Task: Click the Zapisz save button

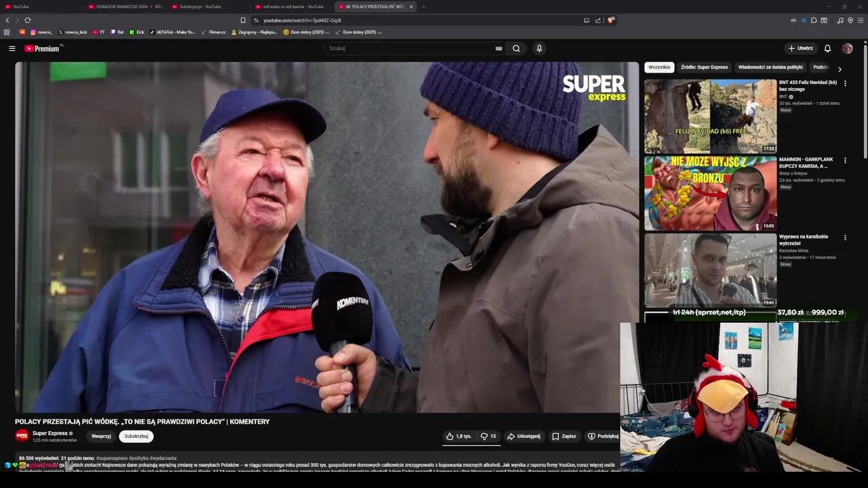Action: click(x=564, y=436)
